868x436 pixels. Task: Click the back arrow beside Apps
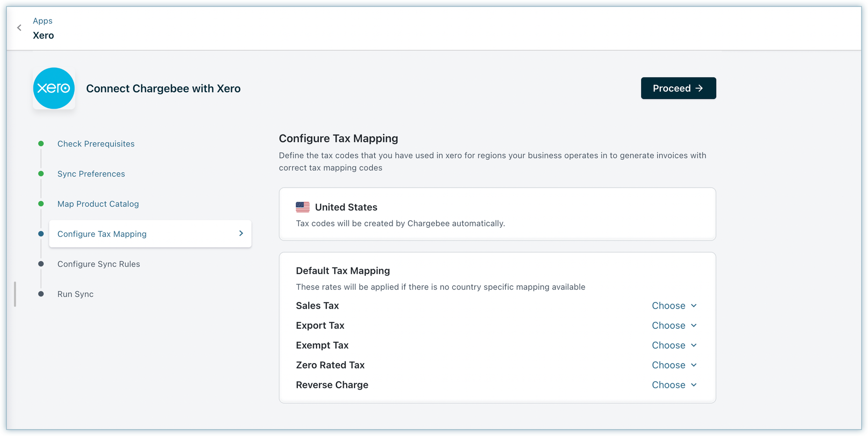19,28
